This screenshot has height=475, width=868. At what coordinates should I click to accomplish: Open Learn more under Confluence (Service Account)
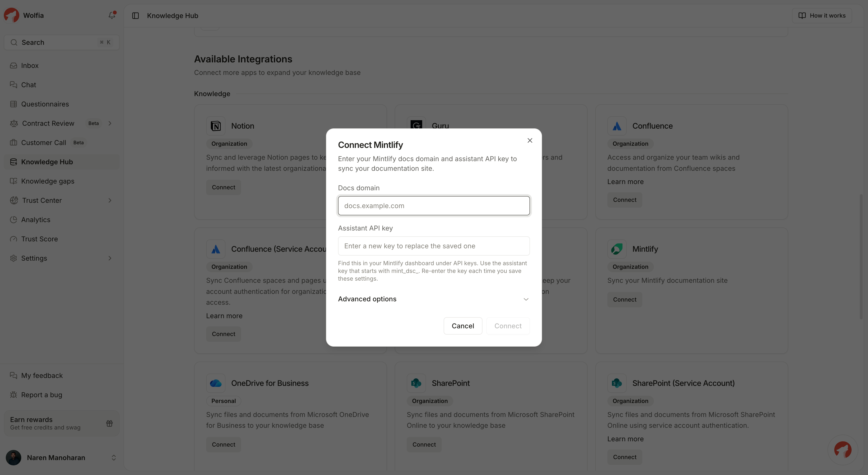[x=224, y=316]
